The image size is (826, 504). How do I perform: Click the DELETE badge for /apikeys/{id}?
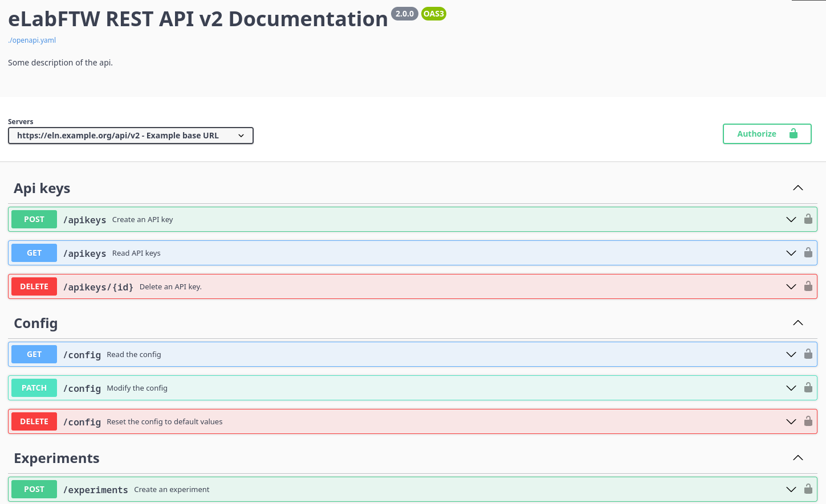coord(34,286)
